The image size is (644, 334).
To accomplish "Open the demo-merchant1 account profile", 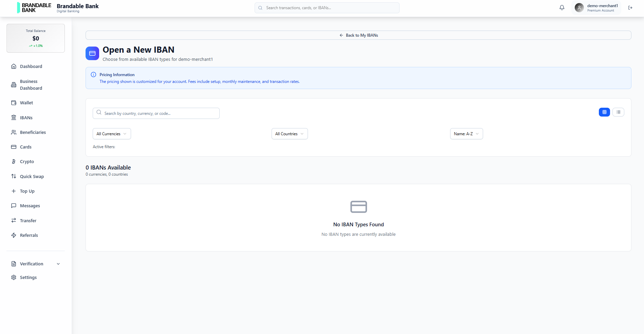I will (x=596, y=7).
